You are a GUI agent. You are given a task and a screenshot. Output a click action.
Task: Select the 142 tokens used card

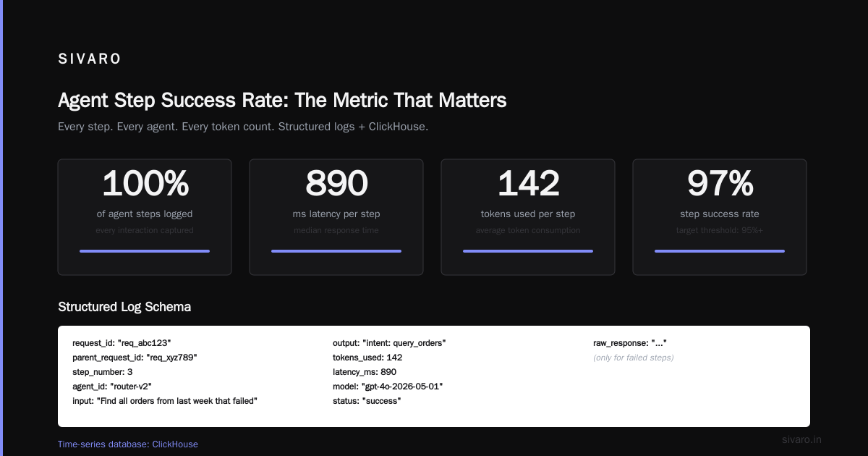click(528, 217)
